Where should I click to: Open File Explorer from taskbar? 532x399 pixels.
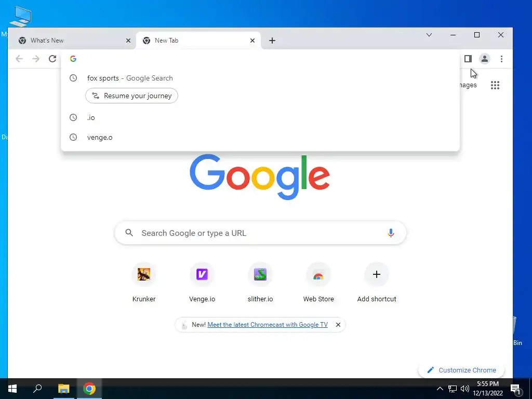[x=63, y=389]
